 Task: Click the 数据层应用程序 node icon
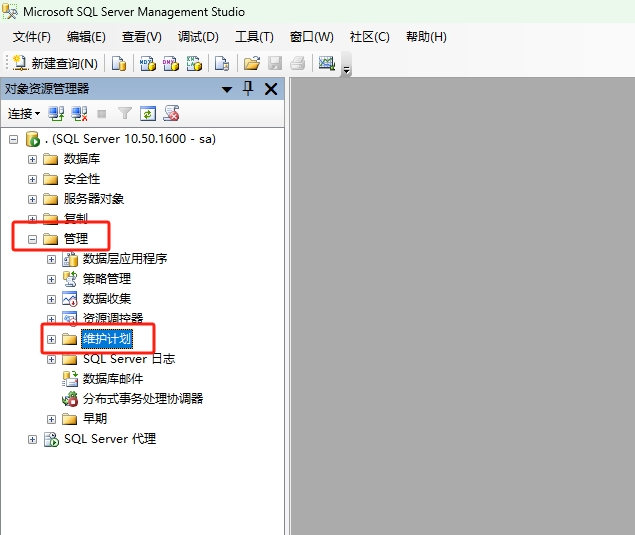tap(70, 259)
